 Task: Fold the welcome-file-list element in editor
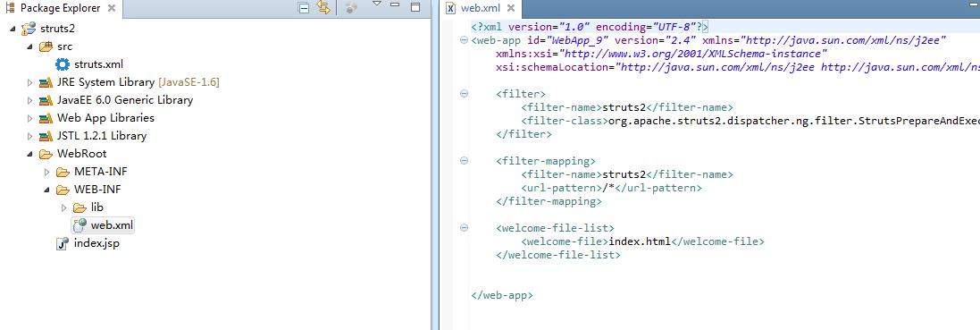pyautogui.click(x=464, y=228)
